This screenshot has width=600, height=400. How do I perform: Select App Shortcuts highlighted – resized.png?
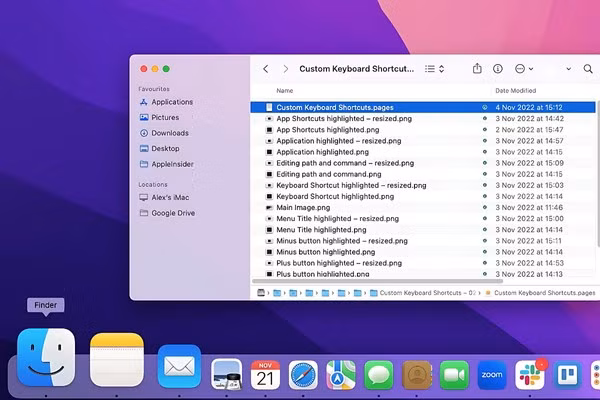[x=423, y=119]
